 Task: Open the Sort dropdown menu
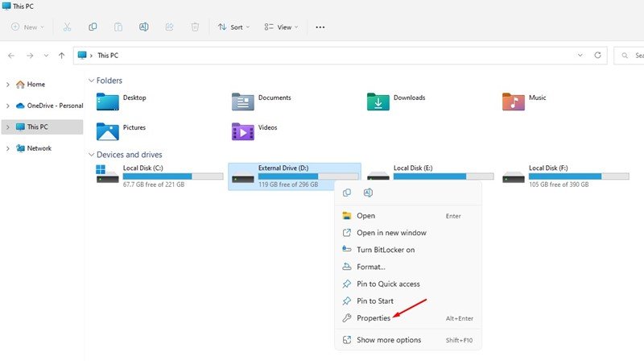233,27
